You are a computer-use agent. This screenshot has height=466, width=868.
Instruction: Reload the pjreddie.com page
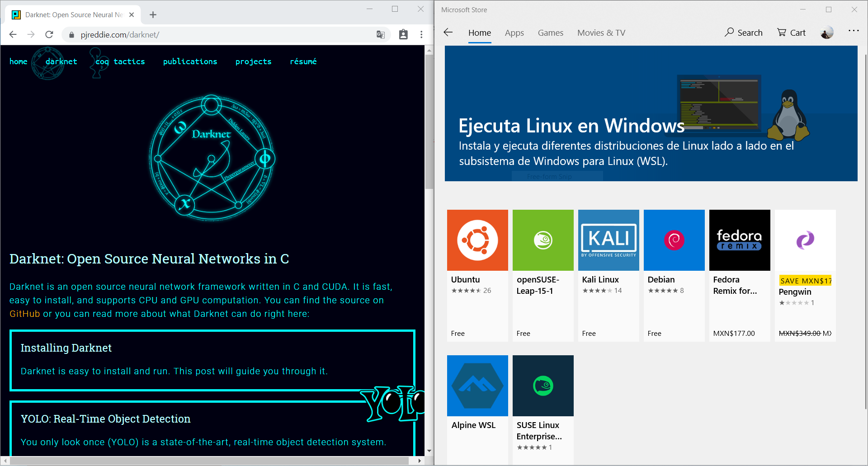pyautogui.click(x=49, y=34)
